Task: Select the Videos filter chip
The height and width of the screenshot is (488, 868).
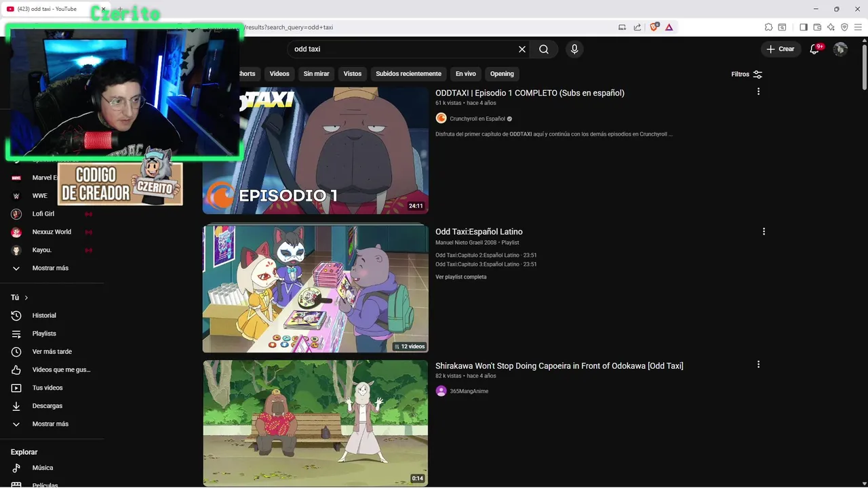Action: point(279,74)
